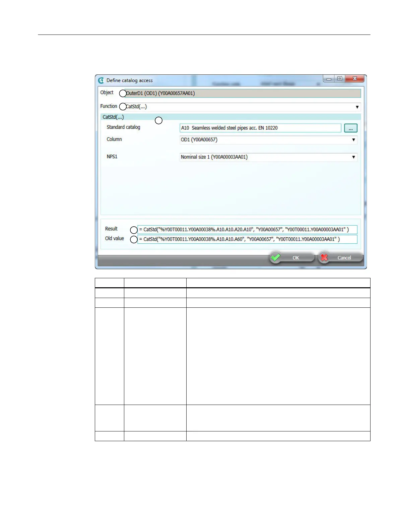Close the Define catalog access dialog
This screenshot has height=532, width=399.
click(355, 79)
